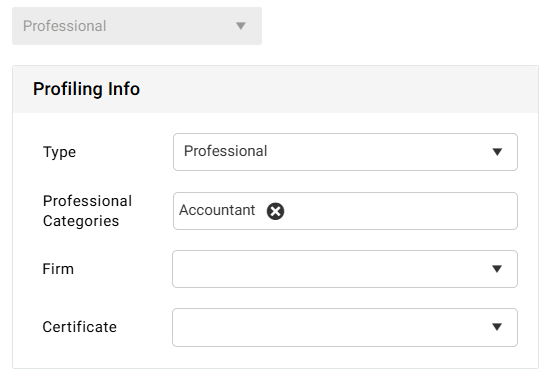Click the Firm dropdown arrow icon
The image size is (557, 382).
pyautogui.click(x=497, y=269)
